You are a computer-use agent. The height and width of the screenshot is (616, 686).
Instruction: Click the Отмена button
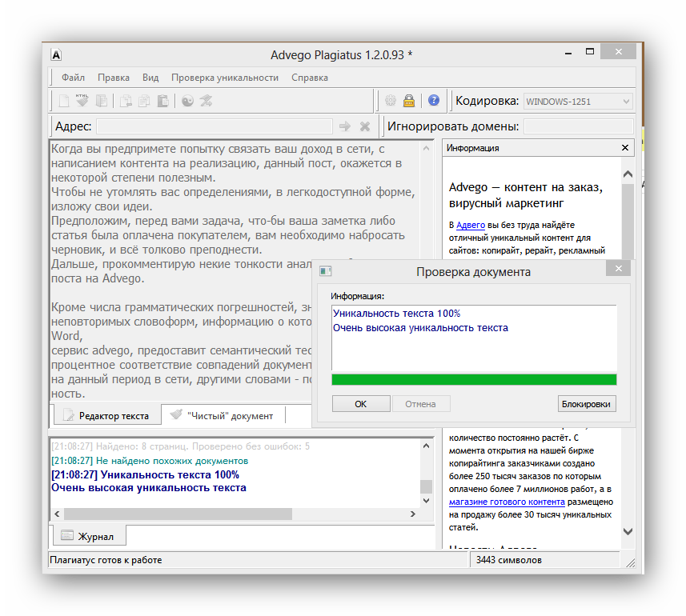coord(420,404)
